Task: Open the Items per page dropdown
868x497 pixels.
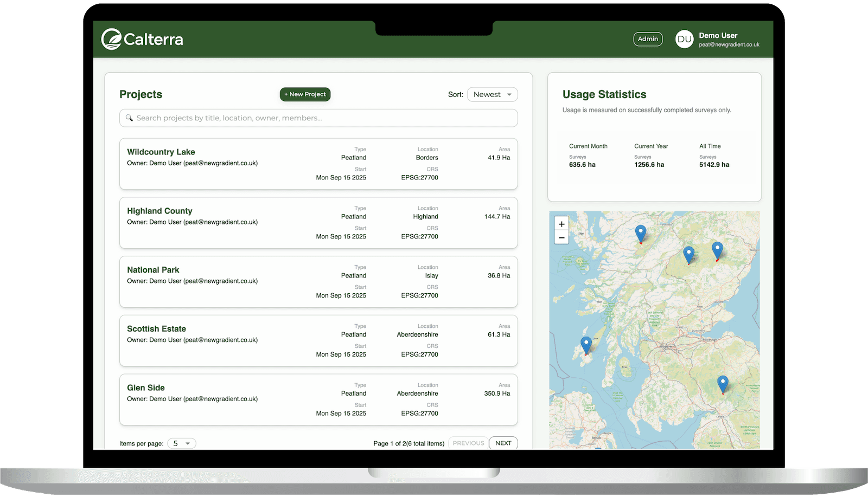Action: click(181, 443)
